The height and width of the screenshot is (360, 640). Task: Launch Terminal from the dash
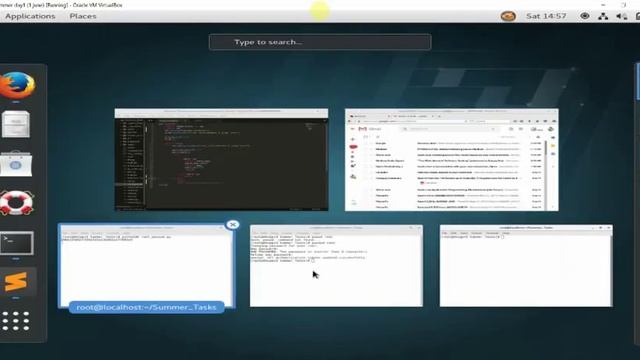coord(16,243)
